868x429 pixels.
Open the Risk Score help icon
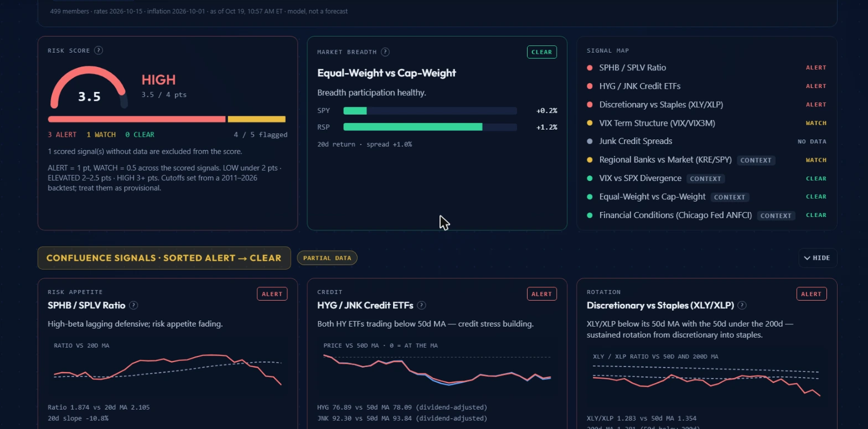coord(99,50)
